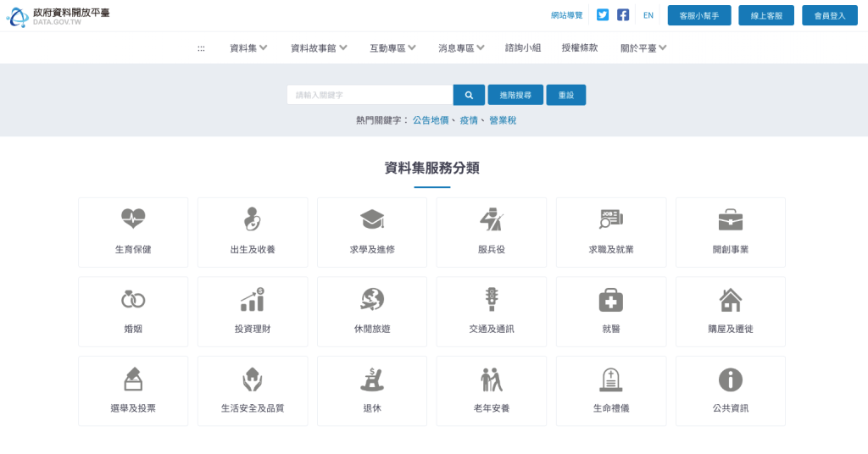Expand the 關於平臺 dropdown menu

643,48
